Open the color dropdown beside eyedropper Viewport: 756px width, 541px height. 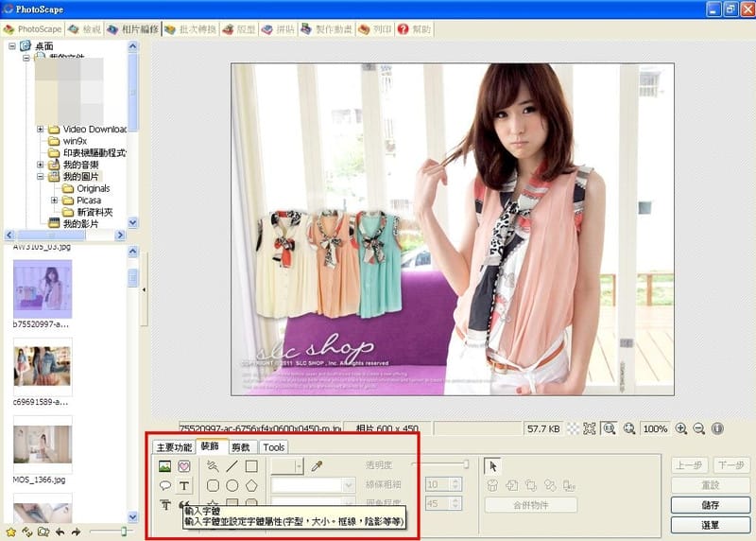pyautogui.click(x=299, y=466)
